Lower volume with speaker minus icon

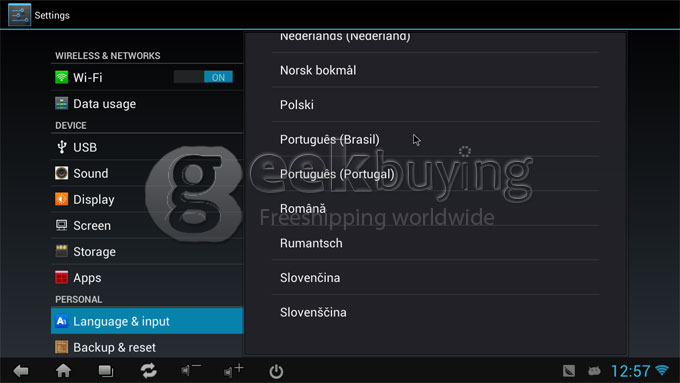click(x=191, y=370)
